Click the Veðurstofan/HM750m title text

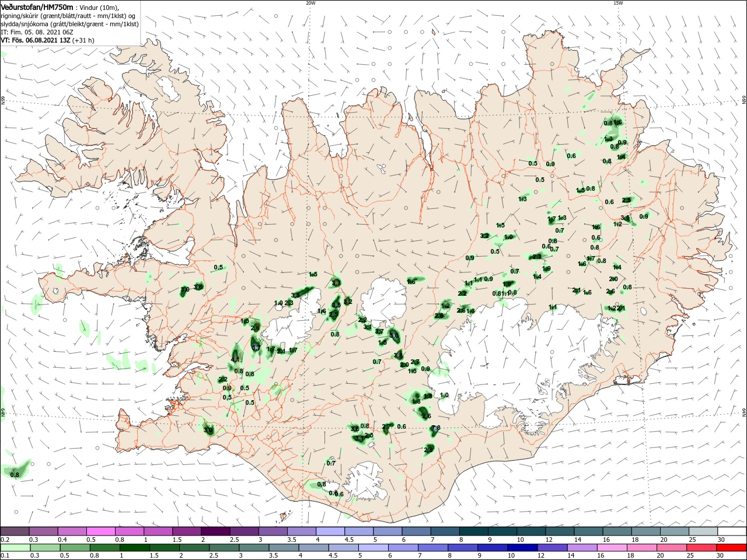click(x=37, y=6)
